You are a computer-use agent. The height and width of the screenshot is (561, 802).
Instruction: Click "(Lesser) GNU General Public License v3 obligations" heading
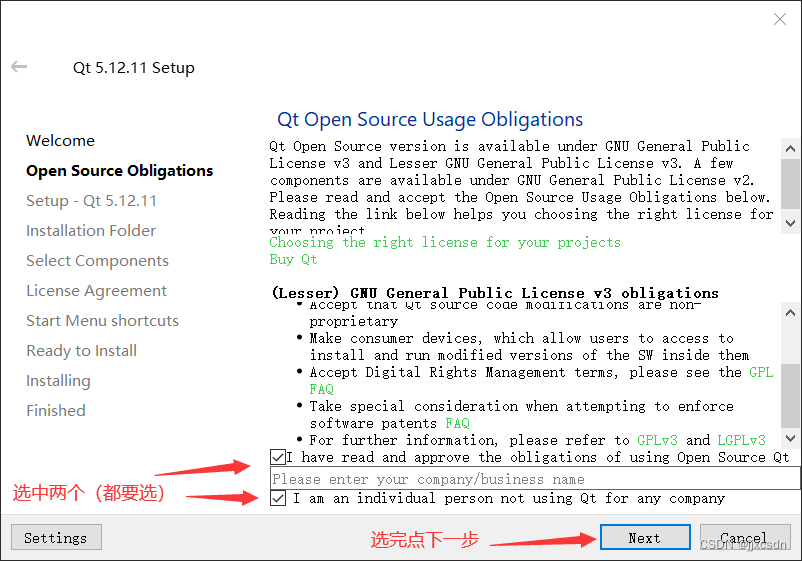(495, 293)
